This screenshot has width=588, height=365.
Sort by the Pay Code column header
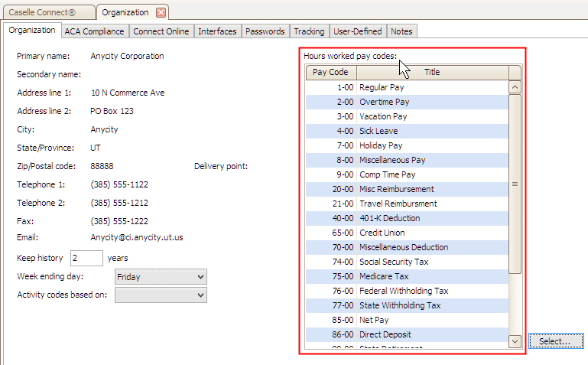(x=330, y=72)
